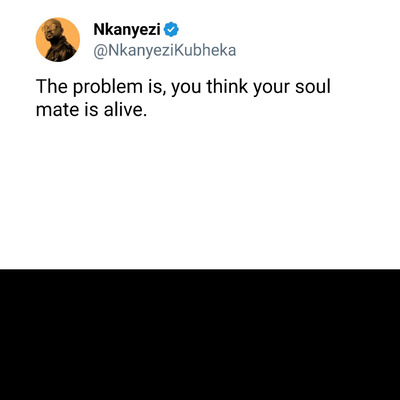
Task: Click the black bar below the tweet
Action: click(x=200, y=335)
